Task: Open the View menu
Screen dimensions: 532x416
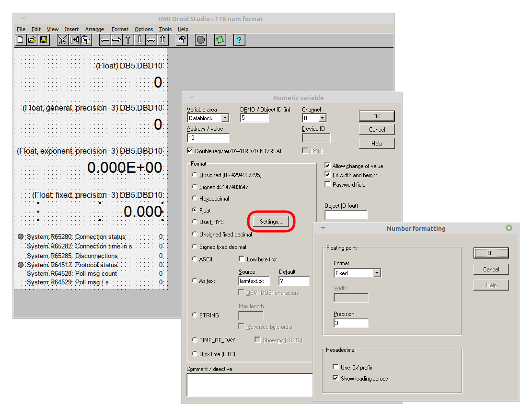Action: pos(53,29)
